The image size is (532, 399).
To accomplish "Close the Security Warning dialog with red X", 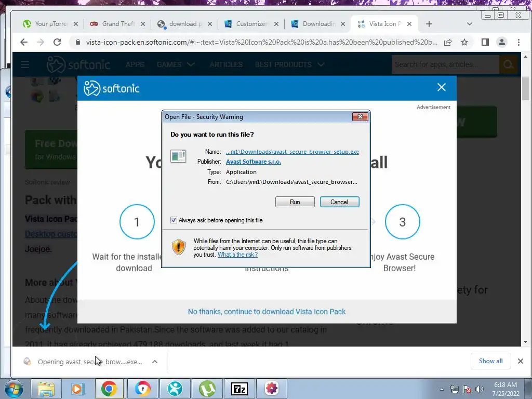I will 360,117.
